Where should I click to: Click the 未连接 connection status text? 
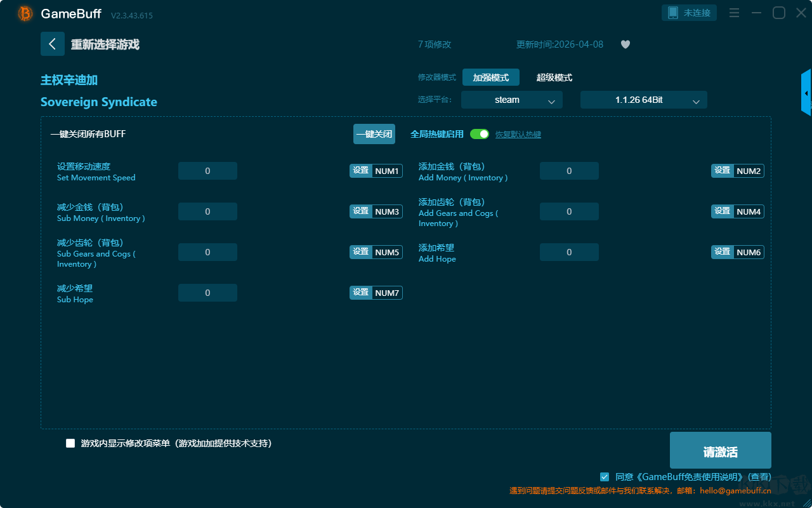(697, 13)
